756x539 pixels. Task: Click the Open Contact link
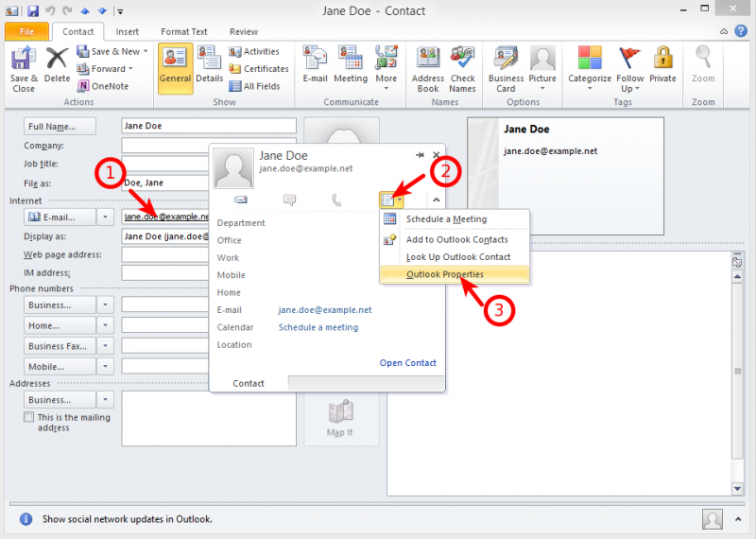408,363
